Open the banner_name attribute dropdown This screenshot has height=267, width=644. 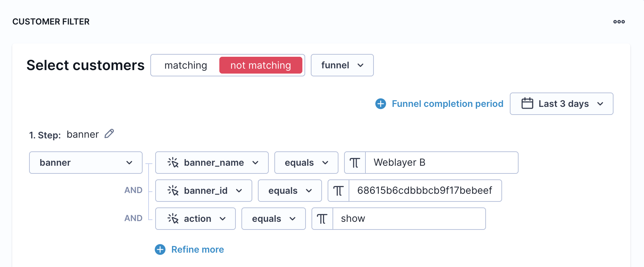pyautogui.click(x=212, y=163)
